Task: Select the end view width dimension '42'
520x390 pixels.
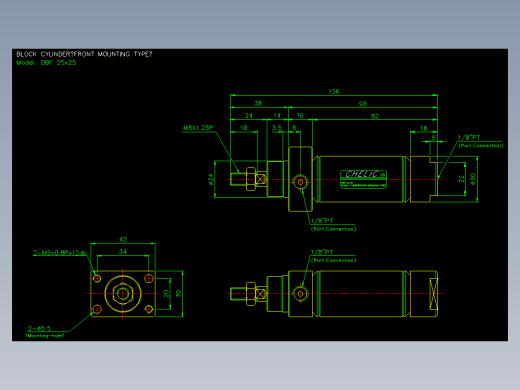Action: point(123,239)
